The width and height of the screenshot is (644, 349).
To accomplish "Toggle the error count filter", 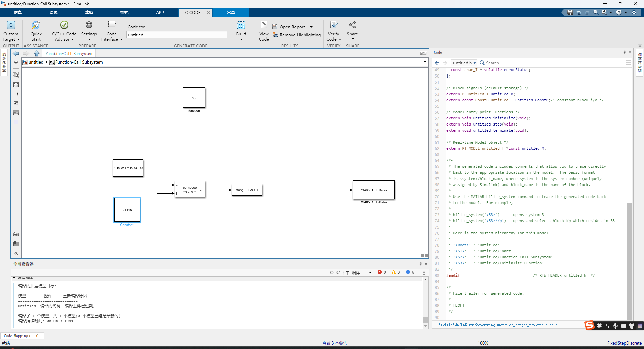I will [x=382, y=272].
